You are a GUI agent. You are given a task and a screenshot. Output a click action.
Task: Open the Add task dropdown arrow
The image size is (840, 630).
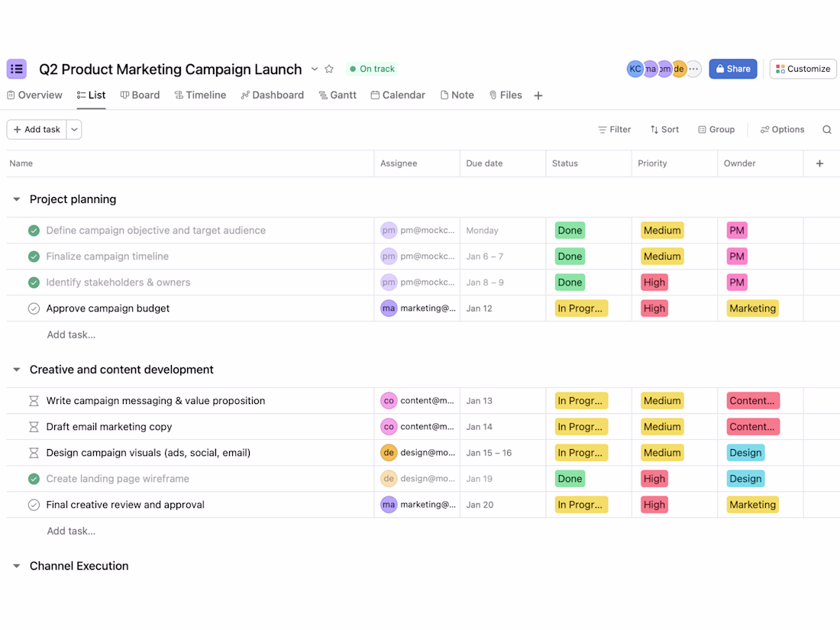pos(74,130)
